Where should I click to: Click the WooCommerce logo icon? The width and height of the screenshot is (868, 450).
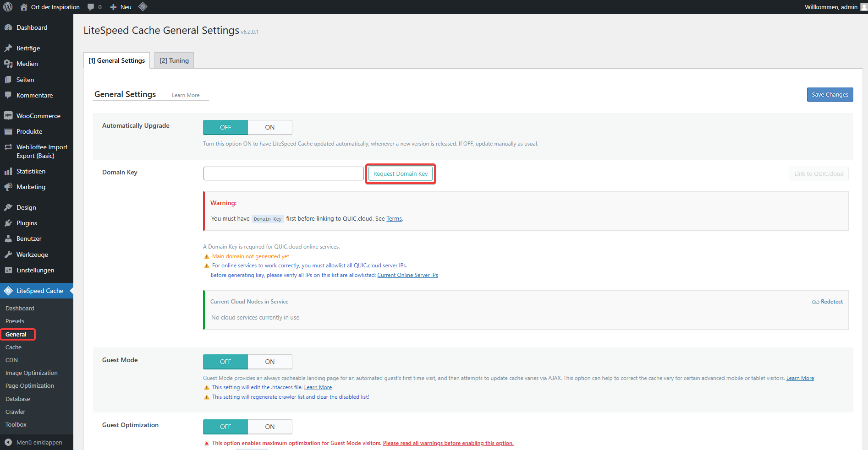(x=8, y=116)
